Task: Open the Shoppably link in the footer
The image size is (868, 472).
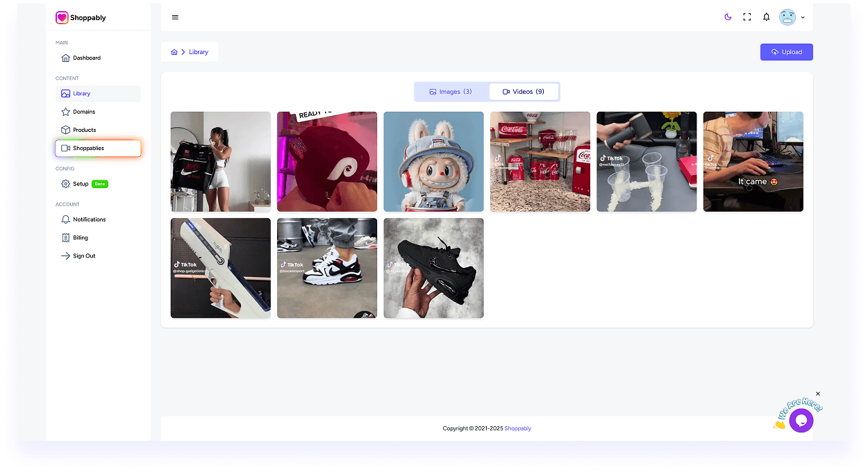Action: (517, 428)
